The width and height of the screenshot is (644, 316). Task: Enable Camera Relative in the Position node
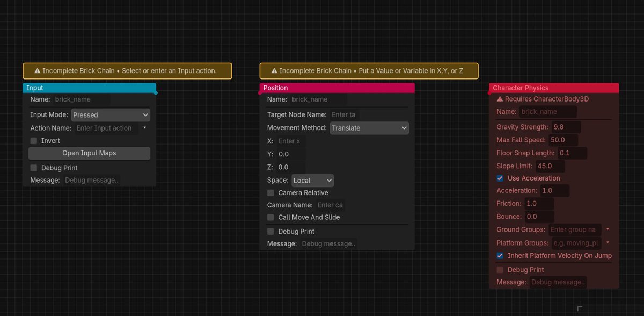[x=270, y=193]
